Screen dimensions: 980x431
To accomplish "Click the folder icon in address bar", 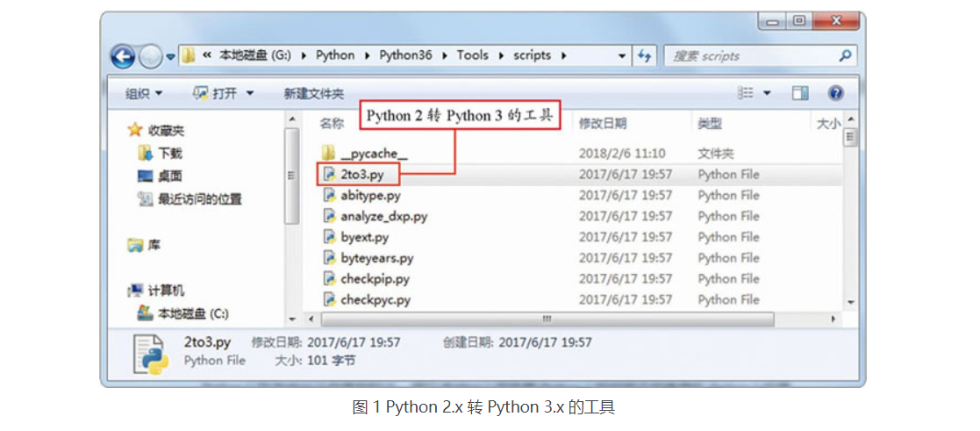I will coord(189,55).
